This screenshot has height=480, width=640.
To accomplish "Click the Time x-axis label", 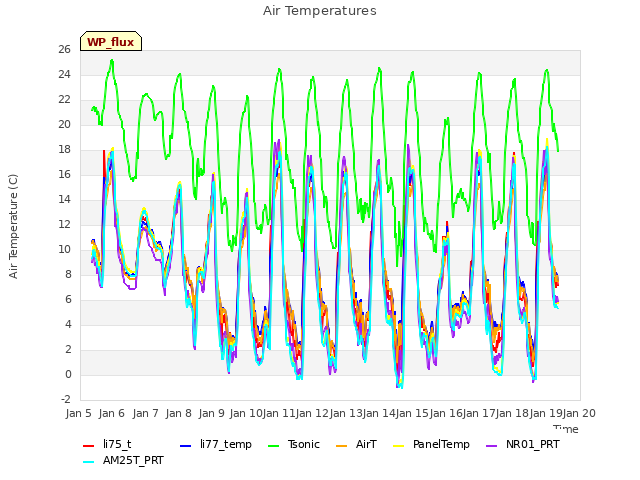I will coord(566,429).
